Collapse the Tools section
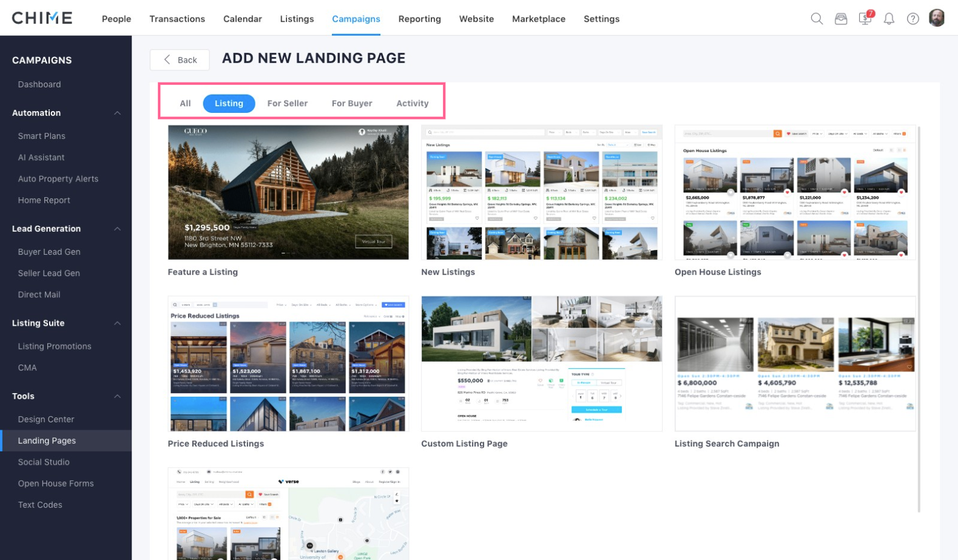The height and width of the screenshot is (560, 958). click(x=117, y=396)
